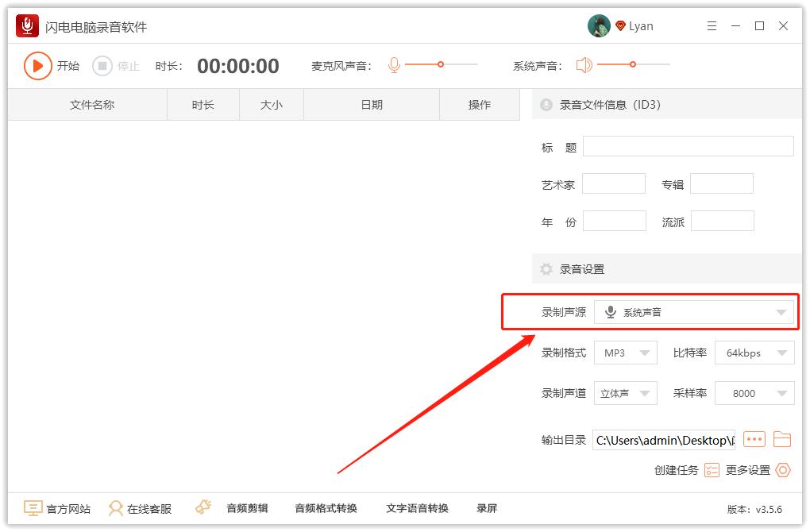Click the microphone icon next to 麦克风声音

(395, 65)
